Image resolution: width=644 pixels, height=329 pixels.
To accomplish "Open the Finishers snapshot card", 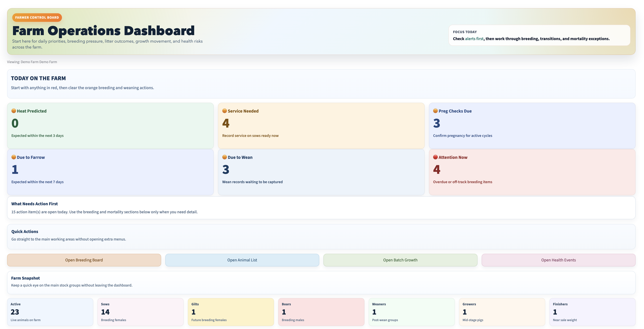I will coord(592,312).
